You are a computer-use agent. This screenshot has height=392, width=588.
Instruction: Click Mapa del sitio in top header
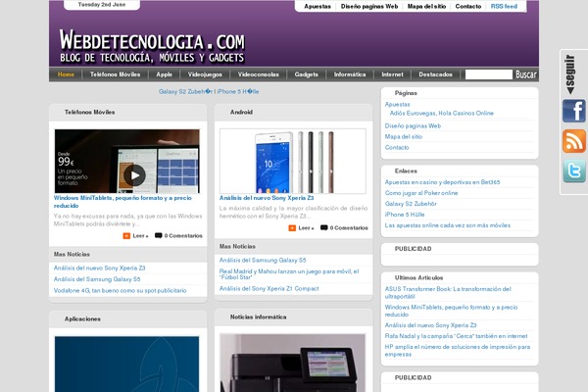426,7
